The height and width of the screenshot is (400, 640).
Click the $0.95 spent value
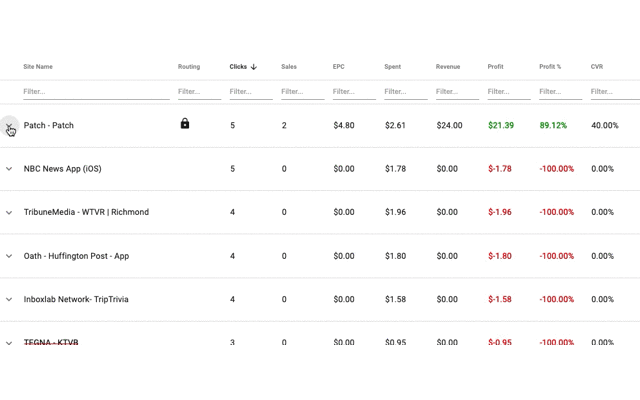click(x=395, y=342)
